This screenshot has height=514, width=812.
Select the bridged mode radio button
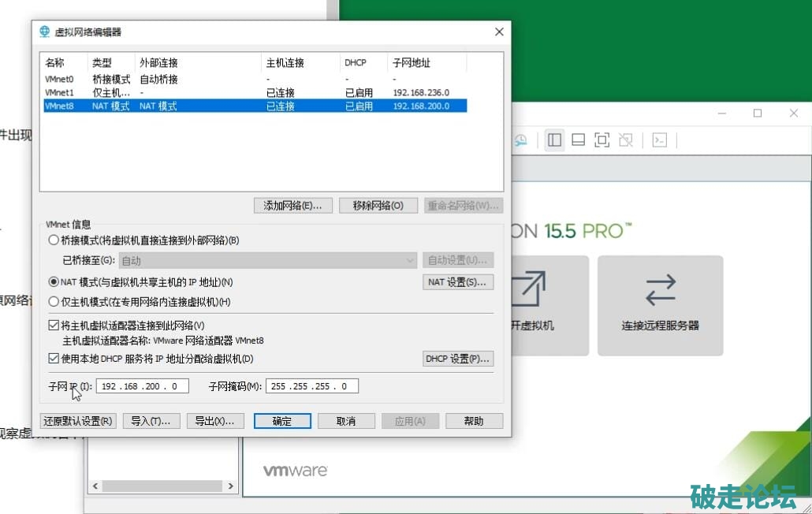point(54,240)
